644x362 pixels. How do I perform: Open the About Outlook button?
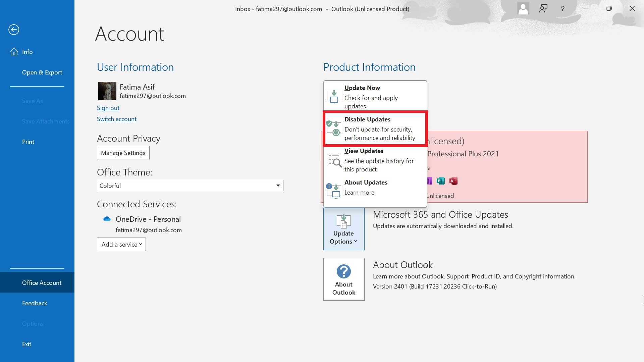click(x=343, y=279)
